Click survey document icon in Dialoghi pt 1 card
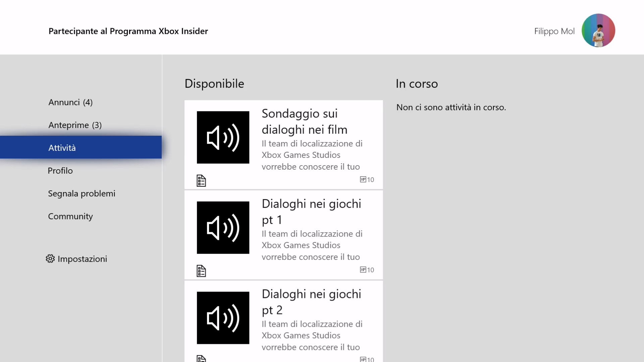 (201, 271)
